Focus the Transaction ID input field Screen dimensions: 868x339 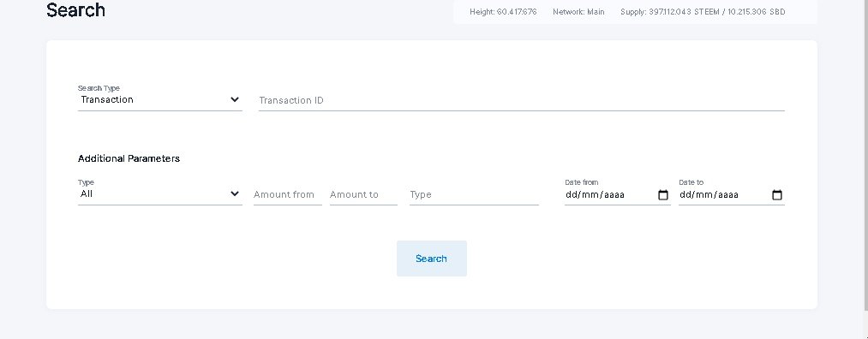(522, 100)
